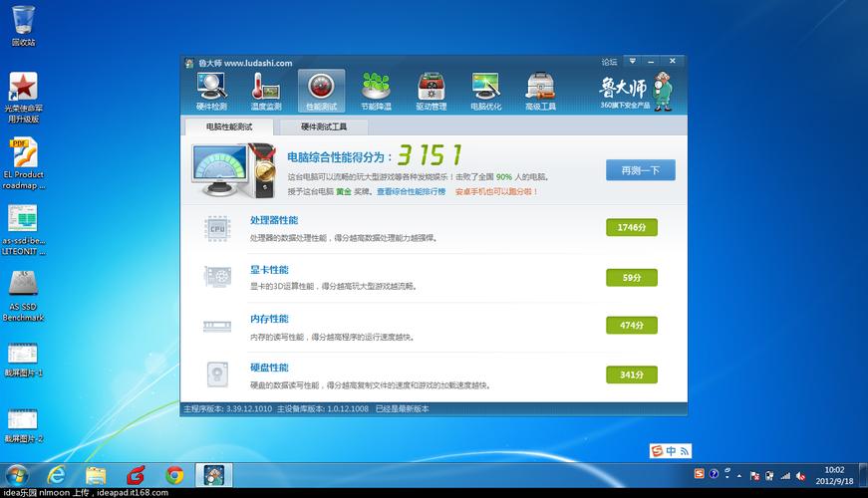Image resolution: width=868 pixels, height=498 pixels.
Task: Open the Windows Start menu
Action: click(17, 475)
